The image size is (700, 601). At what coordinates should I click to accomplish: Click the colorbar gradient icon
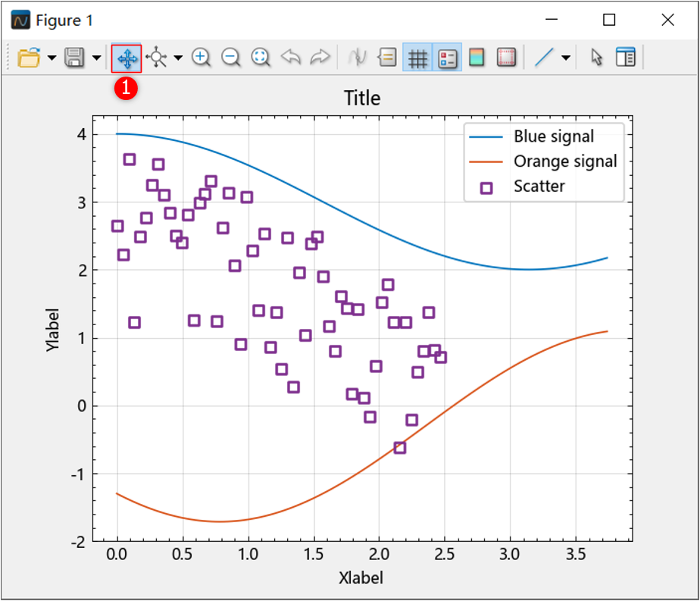(x=477, y=58)
